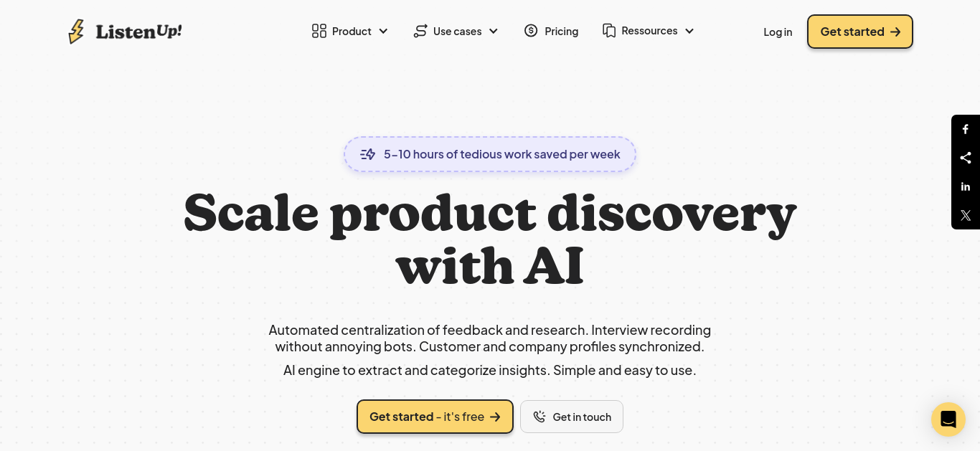Open the generic share icon
This screenshot has width=980, height=451.
(966, 158)
